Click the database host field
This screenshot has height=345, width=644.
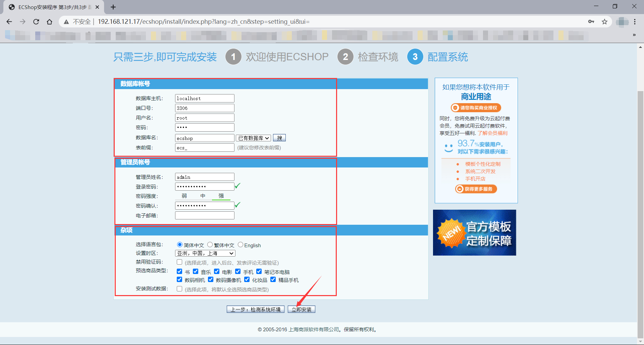205,98
